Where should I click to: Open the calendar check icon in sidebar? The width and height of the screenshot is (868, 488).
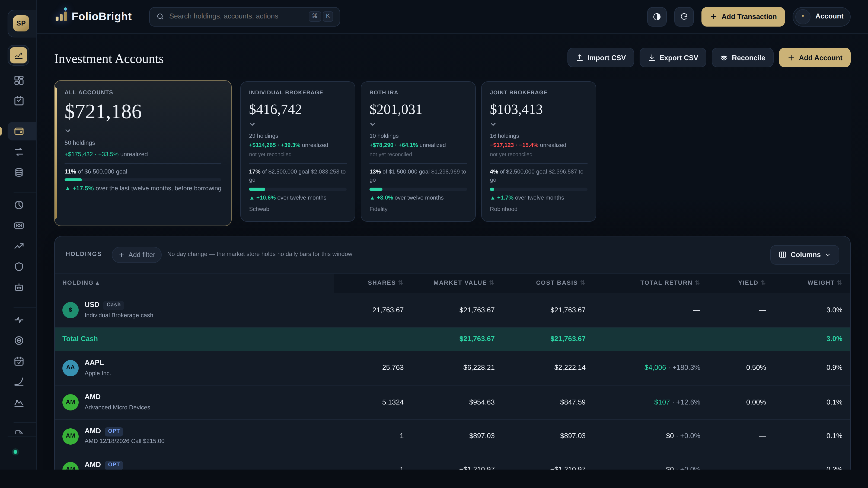(x=19, y=361)
